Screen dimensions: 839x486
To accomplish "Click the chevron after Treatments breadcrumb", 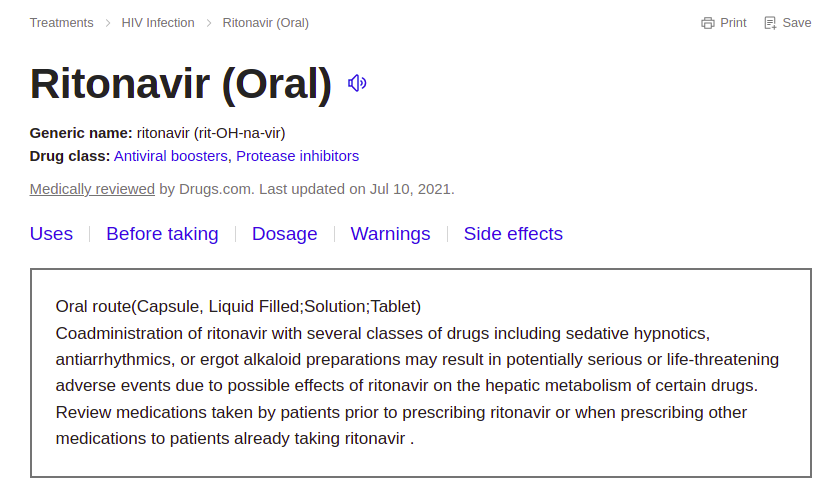I will pos(108,23).
